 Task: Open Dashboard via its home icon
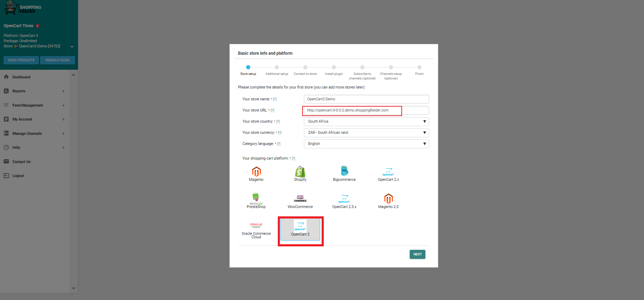click(x=6, y=77)
